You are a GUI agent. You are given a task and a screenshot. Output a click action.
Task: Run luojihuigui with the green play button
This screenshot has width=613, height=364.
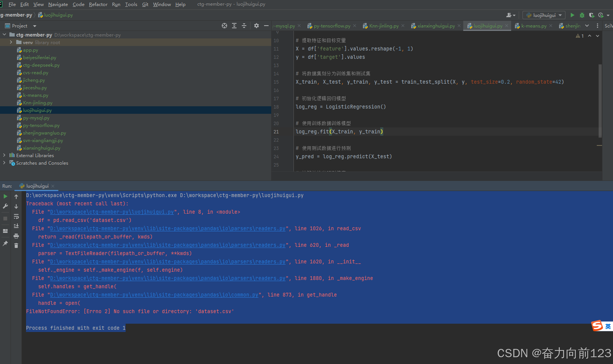tap(572, 15)
